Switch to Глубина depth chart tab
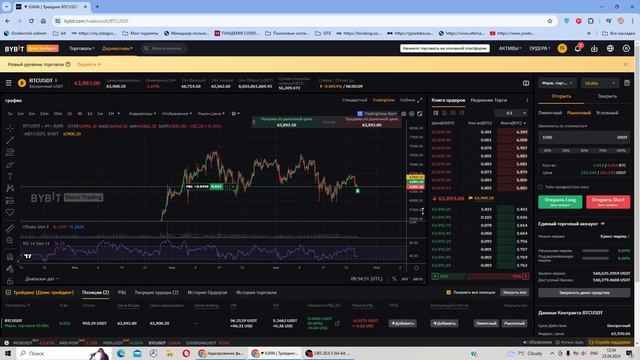This screenshot has width=640, height=360. (x=407, y=100)
